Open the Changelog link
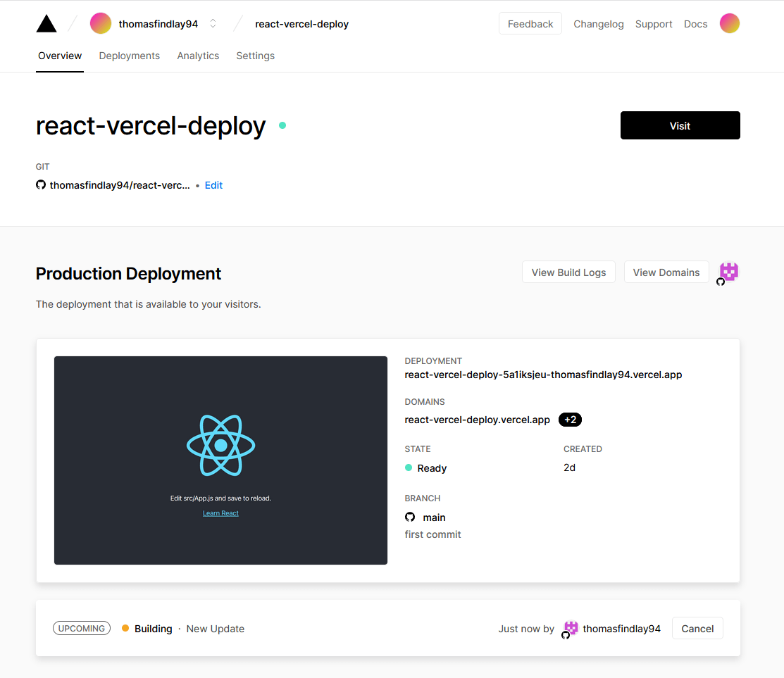784x678 pixels. [599, 24]
